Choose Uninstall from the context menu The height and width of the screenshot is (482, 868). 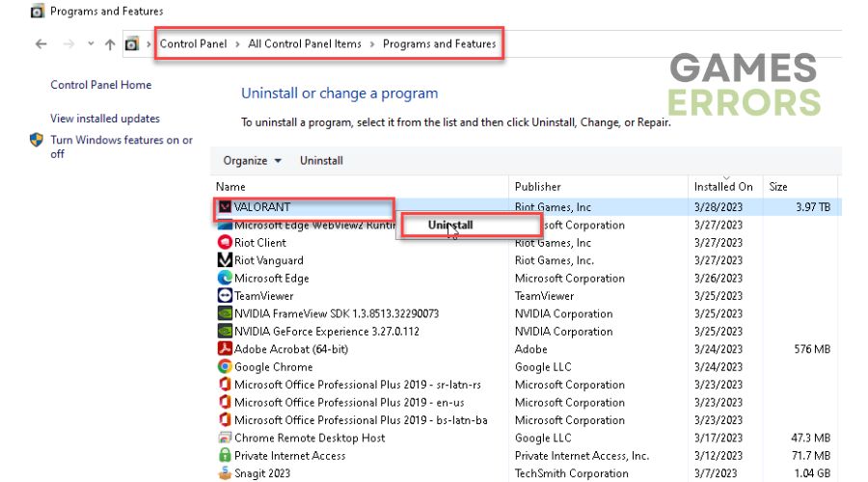(450, 225)
